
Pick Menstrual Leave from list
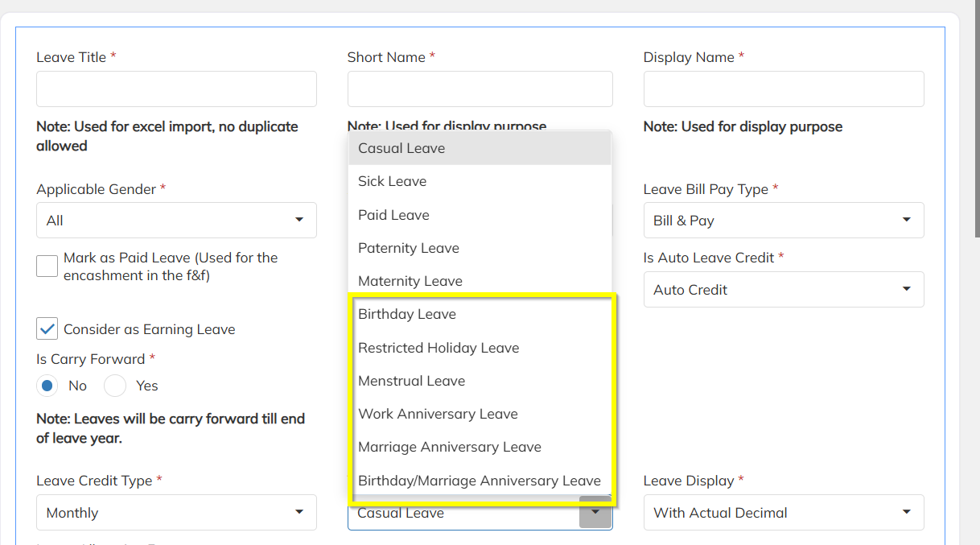[x=412, y=381]
